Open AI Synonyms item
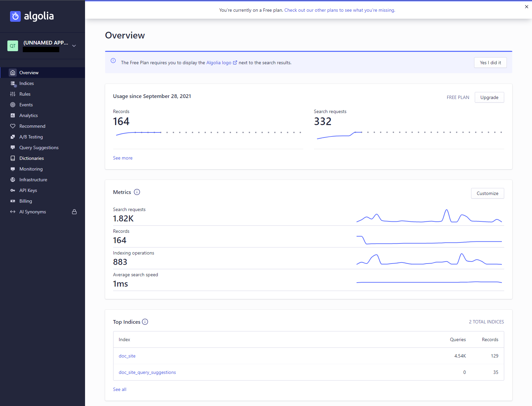This screenshot has height=406, width=532. (43, 212)
